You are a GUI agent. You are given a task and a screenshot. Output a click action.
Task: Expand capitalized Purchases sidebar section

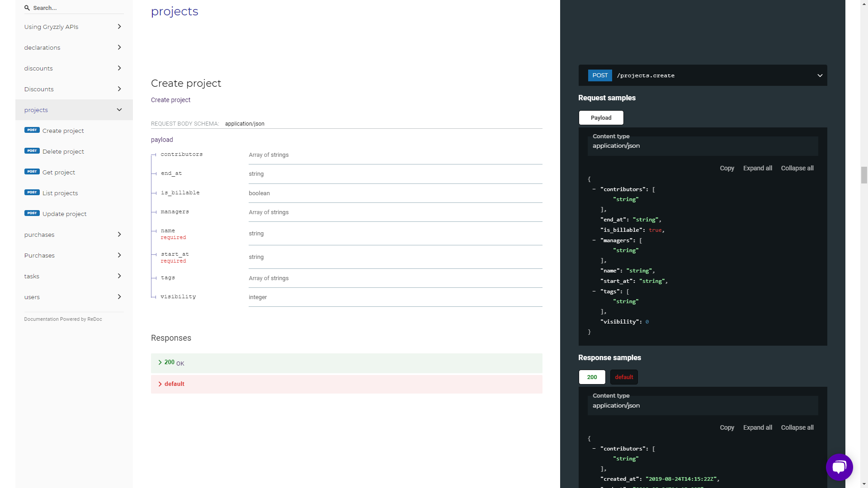click(74, 255)
